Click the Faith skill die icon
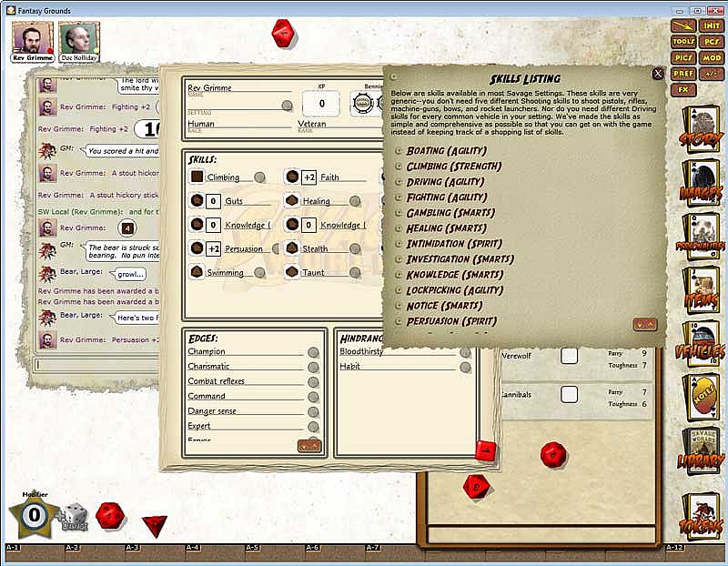The image size is (728, 566). (x=292, y=177)
